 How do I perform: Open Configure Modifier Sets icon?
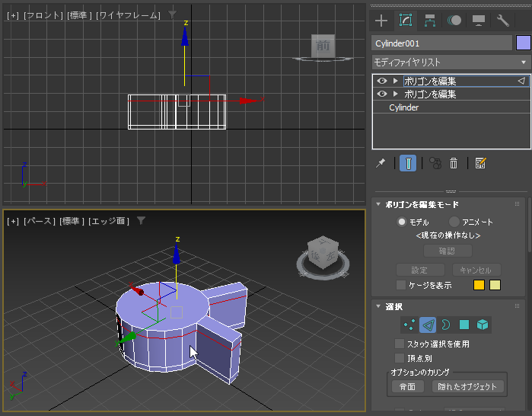[x=480, y=163]
